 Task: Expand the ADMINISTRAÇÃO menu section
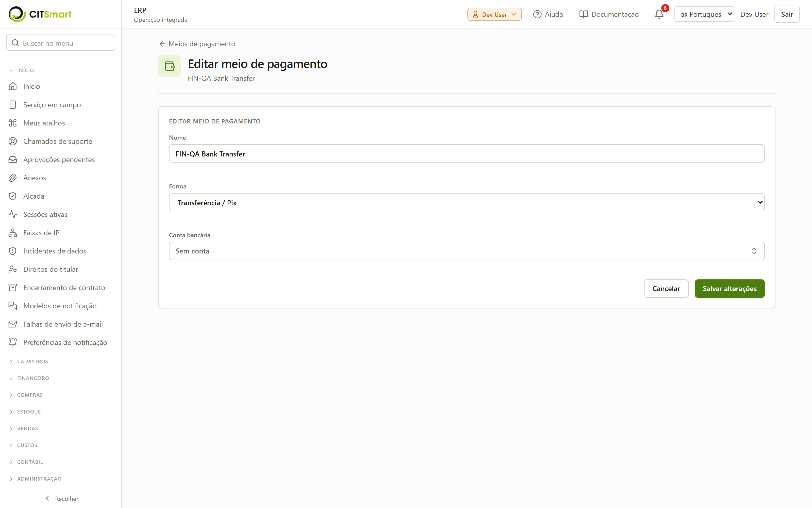(36, 479)
